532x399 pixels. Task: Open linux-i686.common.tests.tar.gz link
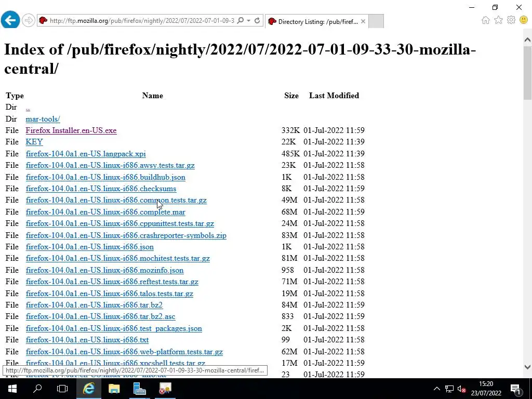point(116,200)
